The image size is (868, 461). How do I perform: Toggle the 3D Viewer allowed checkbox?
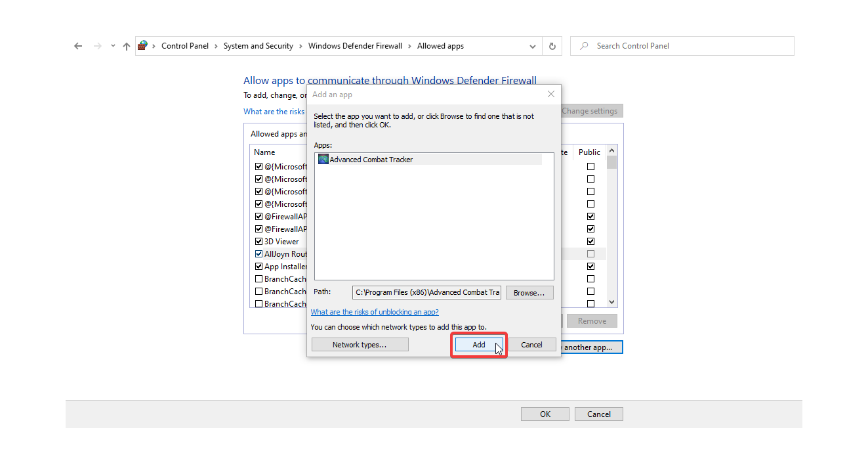pyautogui.click(x=258, y=242)
